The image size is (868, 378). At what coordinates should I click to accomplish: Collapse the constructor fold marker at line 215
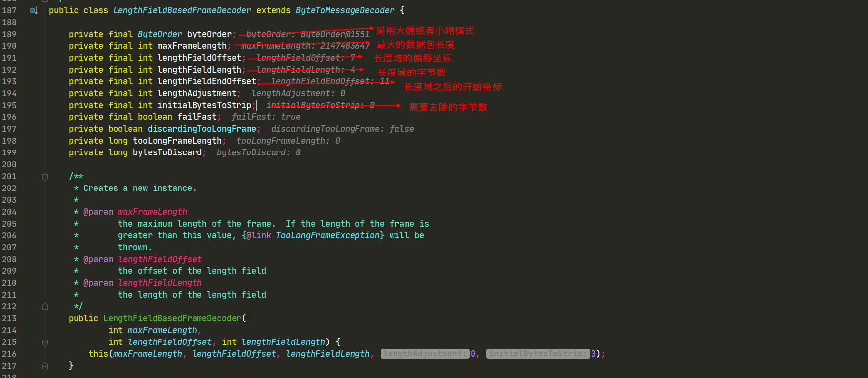pyautogui.click(x=45, y=342)
